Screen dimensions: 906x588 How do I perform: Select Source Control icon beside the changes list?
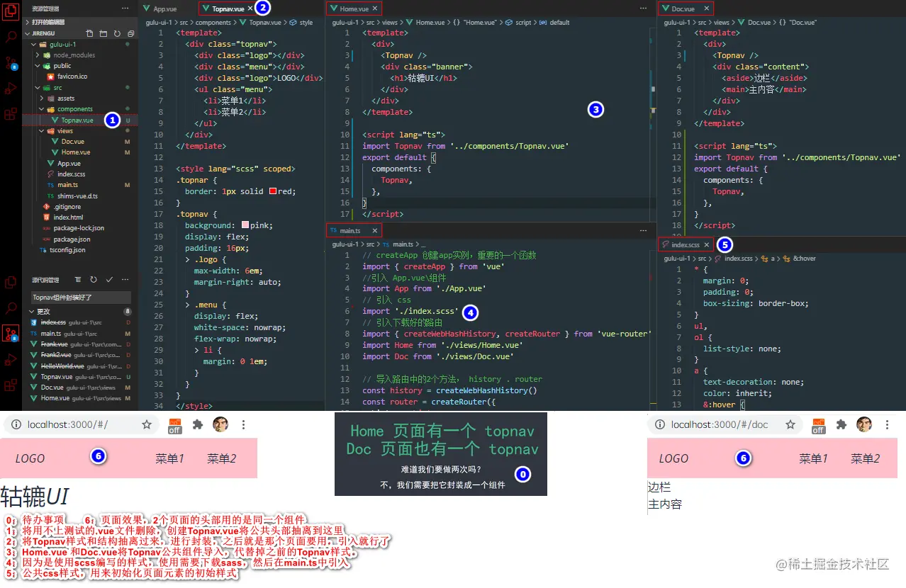(11, 334)
